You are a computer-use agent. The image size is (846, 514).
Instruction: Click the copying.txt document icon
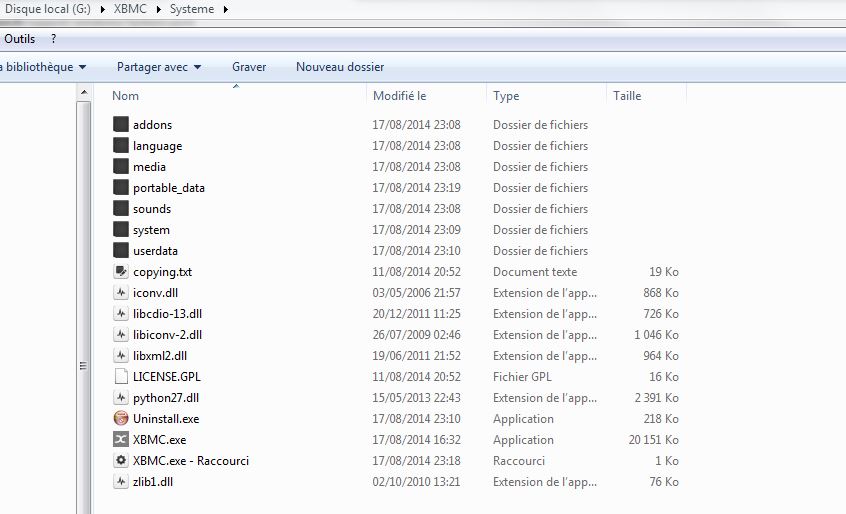click(121, 271)
